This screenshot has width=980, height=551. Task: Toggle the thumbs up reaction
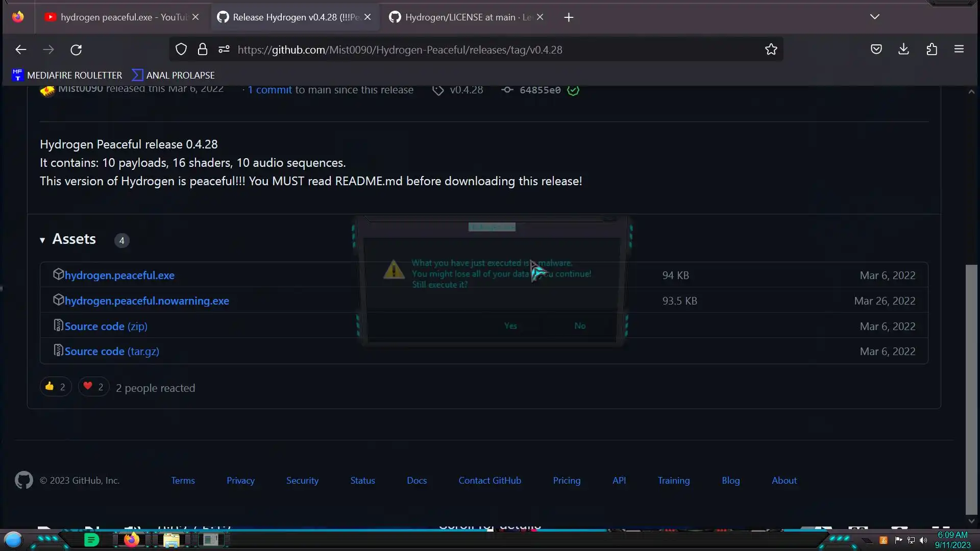click(56, 387)
